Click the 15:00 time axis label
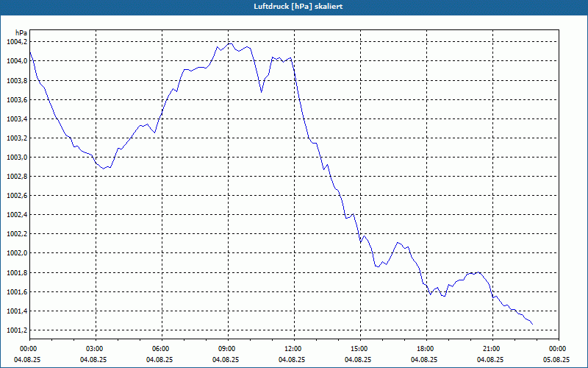 [x=360, y=349]
